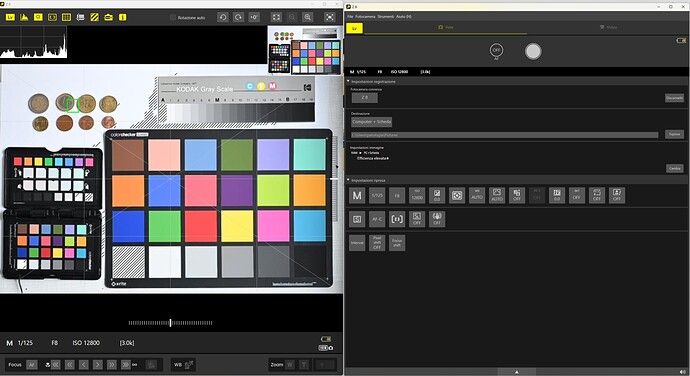Click the Sfoglia button
The height and width of the screenshot is (376, 690).
coord(674,134)
